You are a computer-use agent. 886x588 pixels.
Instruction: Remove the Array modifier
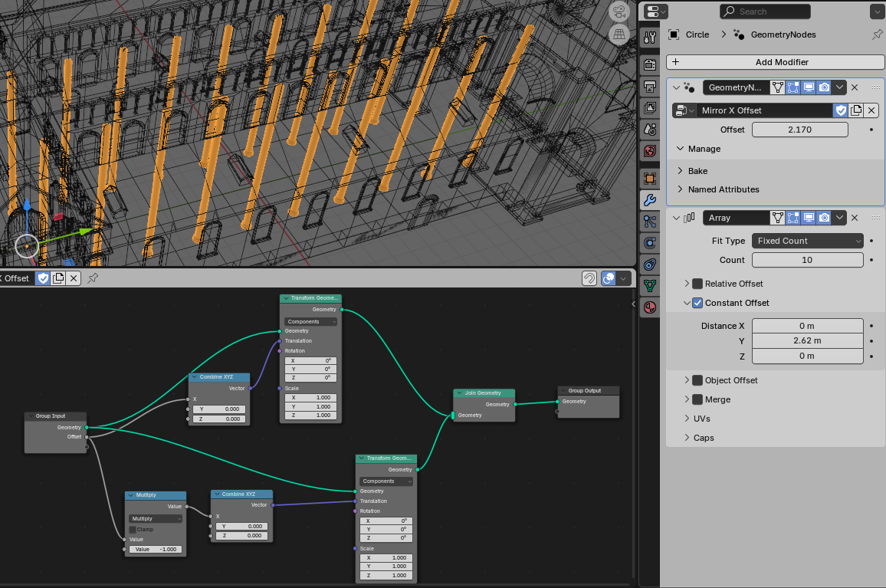pyautogui.click(x=855, y=218)
